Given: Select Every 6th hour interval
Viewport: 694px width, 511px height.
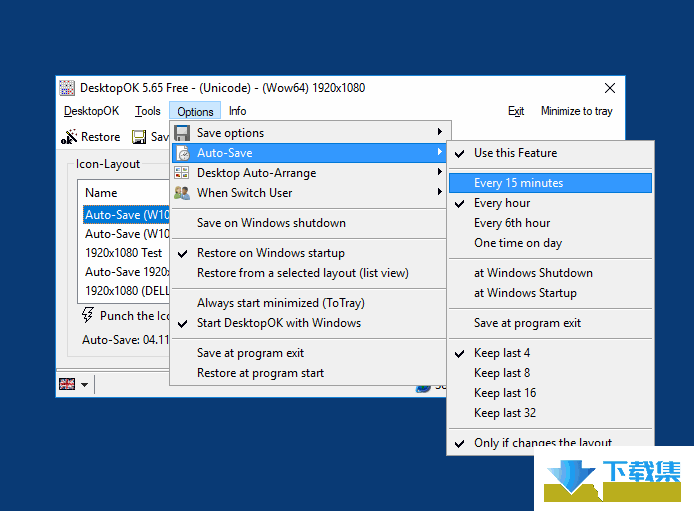Looking at the screenshot, I should (550, 223).
